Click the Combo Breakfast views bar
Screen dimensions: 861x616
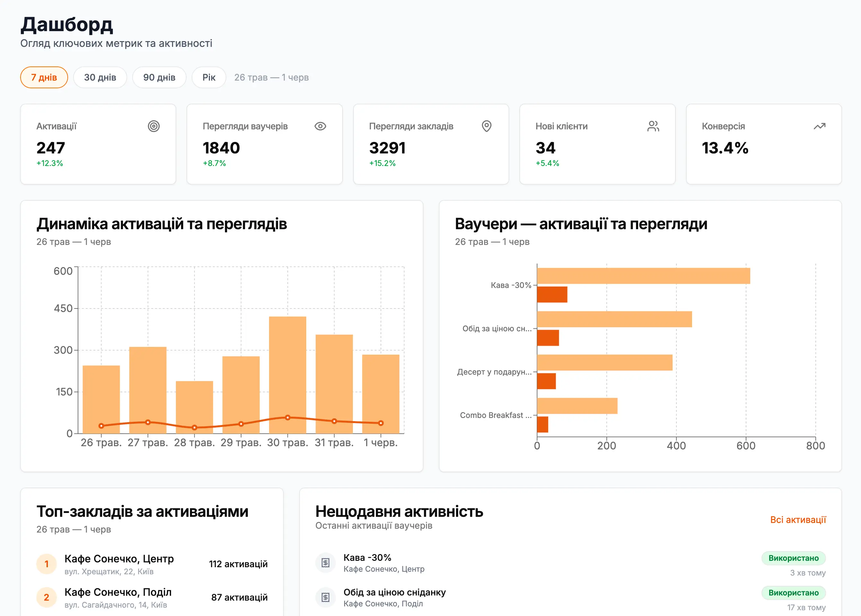(x=577, y=406)
